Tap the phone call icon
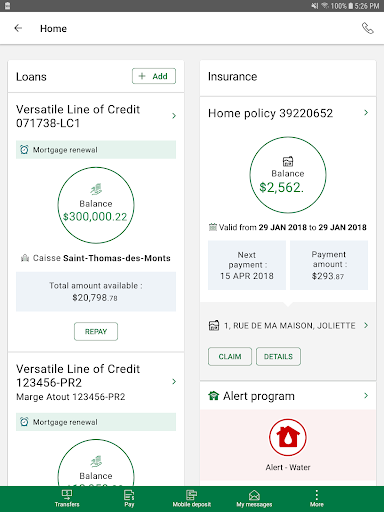The image size is (384, 512). (368, 28)
